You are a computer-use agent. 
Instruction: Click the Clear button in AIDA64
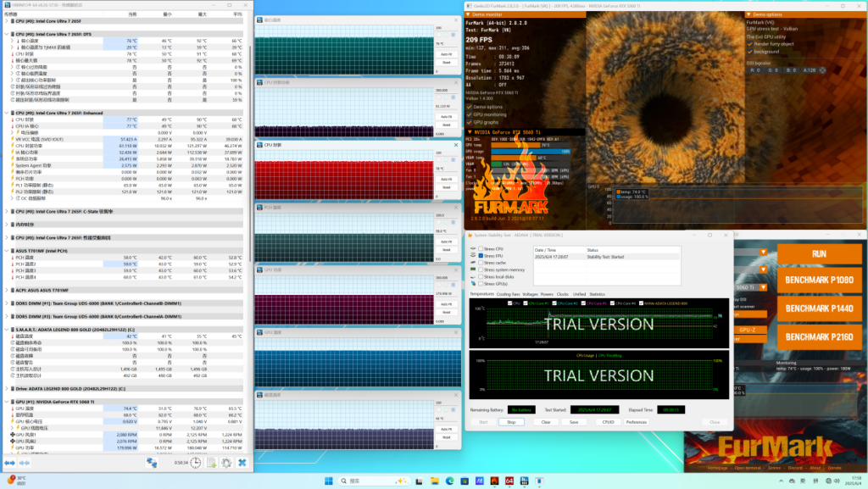tap(546, 422)
